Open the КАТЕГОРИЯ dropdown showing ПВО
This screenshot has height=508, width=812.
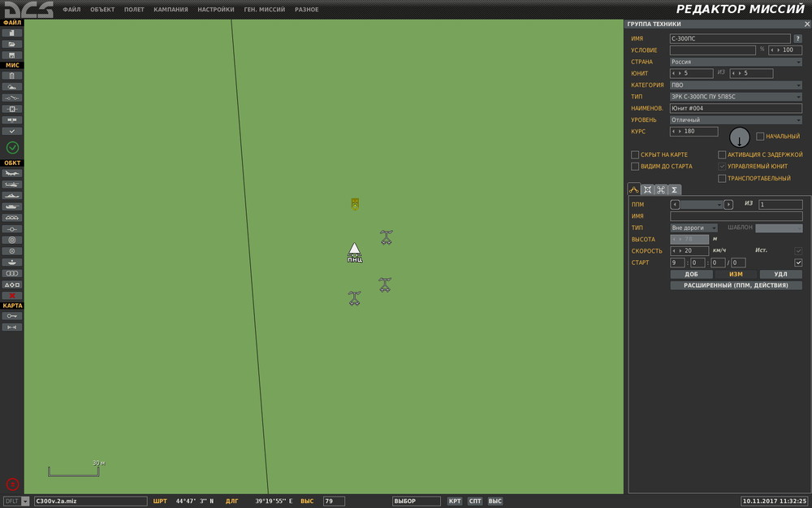click(x=736, y=85)
